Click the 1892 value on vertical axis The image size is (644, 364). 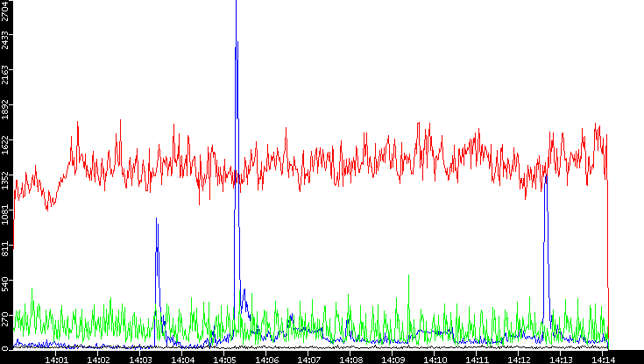(x=4, y=111)
